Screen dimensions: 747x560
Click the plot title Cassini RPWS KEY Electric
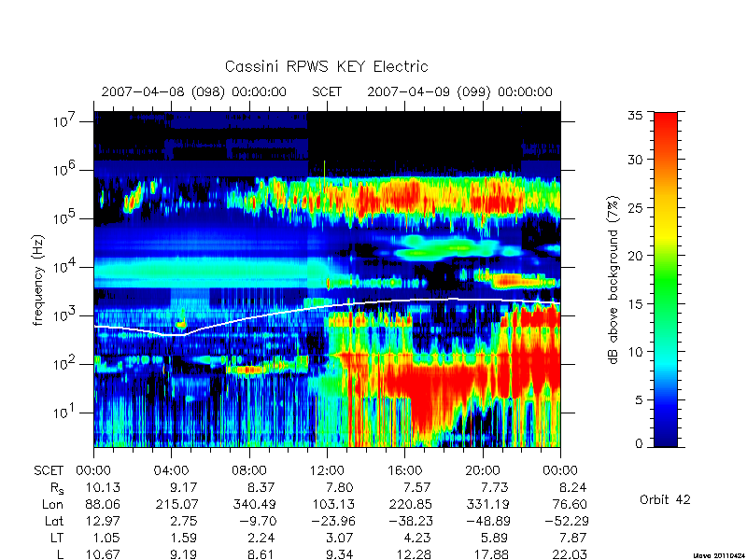(x=326, y=66)
